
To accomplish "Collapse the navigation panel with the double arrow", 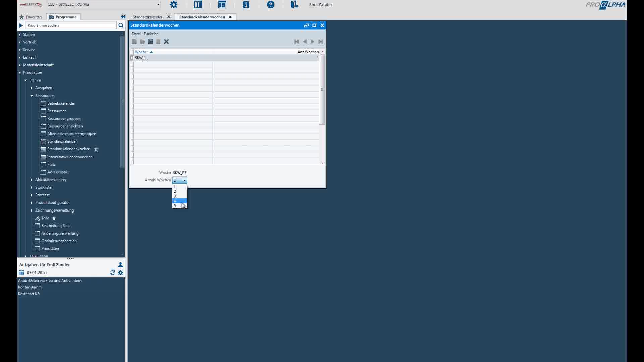I will click(123, 17).
